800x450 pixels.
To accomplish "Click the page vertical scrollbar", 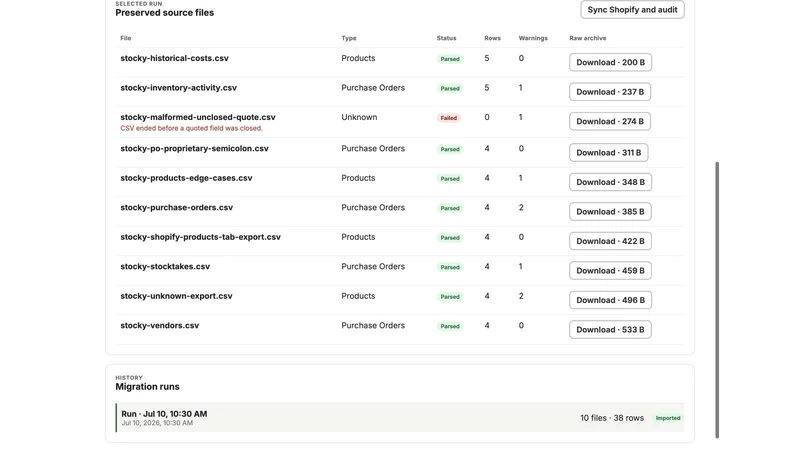I will click(x=717, y=300).
